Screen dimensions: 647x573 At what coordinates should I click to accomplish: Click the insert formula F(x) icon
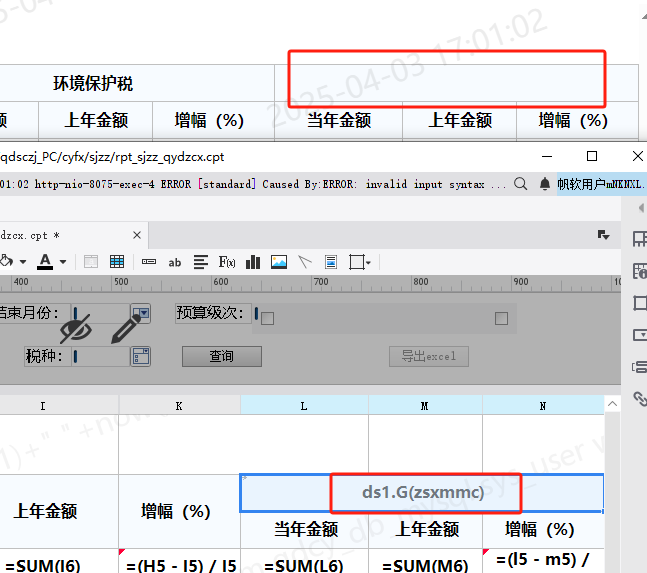[227, 262]
